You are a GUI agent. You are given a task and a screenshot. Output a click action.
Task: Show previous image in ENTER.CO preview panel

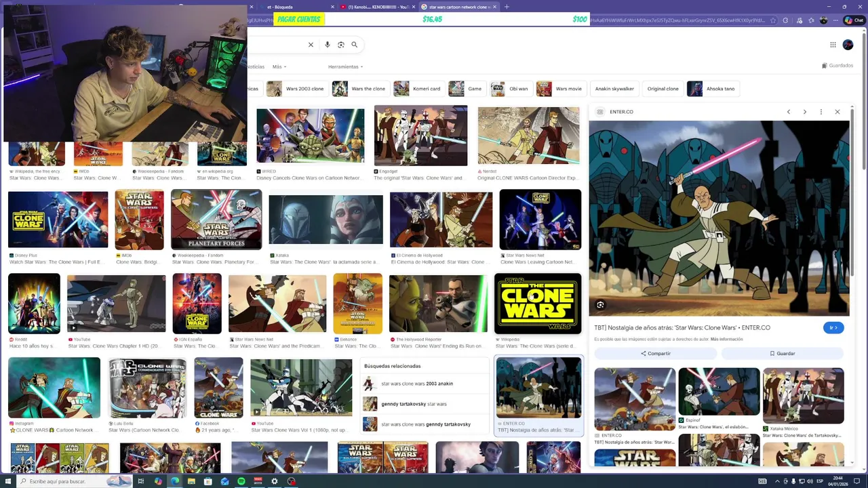(789, 112)
